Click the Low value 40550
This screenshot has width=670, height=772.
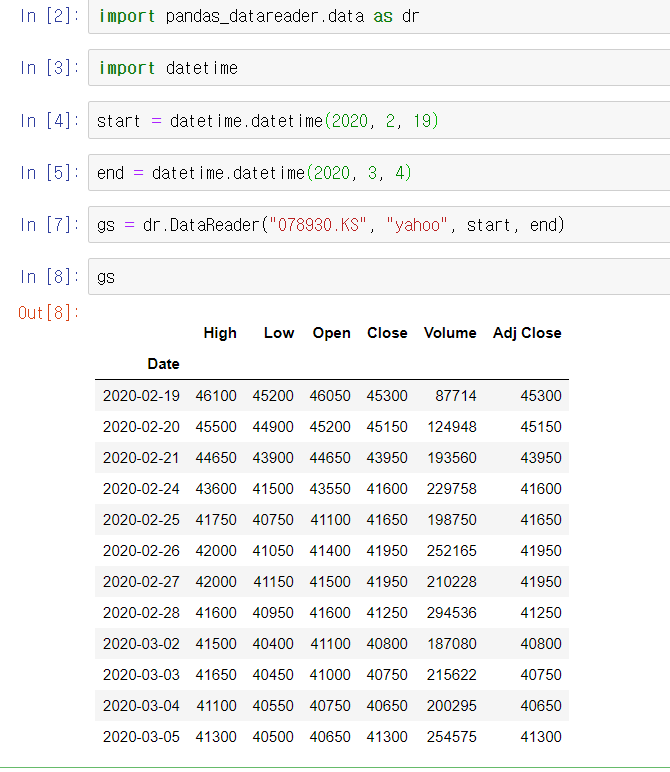pos(273,706)
